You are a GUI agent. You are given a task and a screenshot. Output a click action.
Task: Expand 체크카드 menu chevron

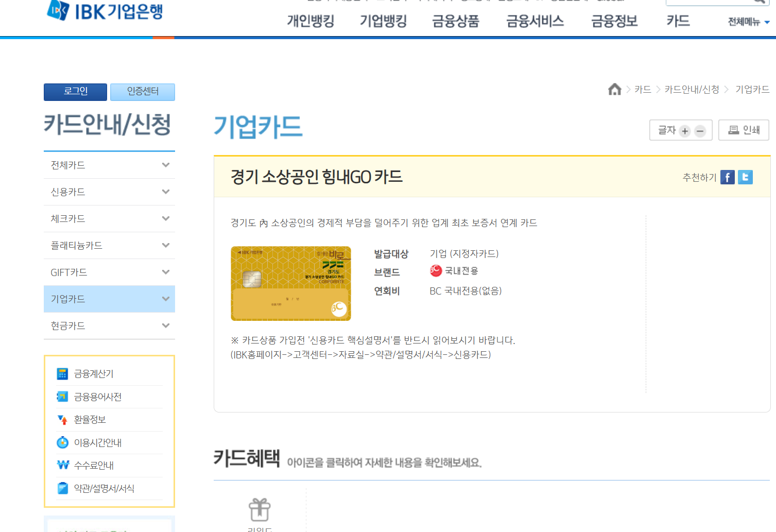166,218
